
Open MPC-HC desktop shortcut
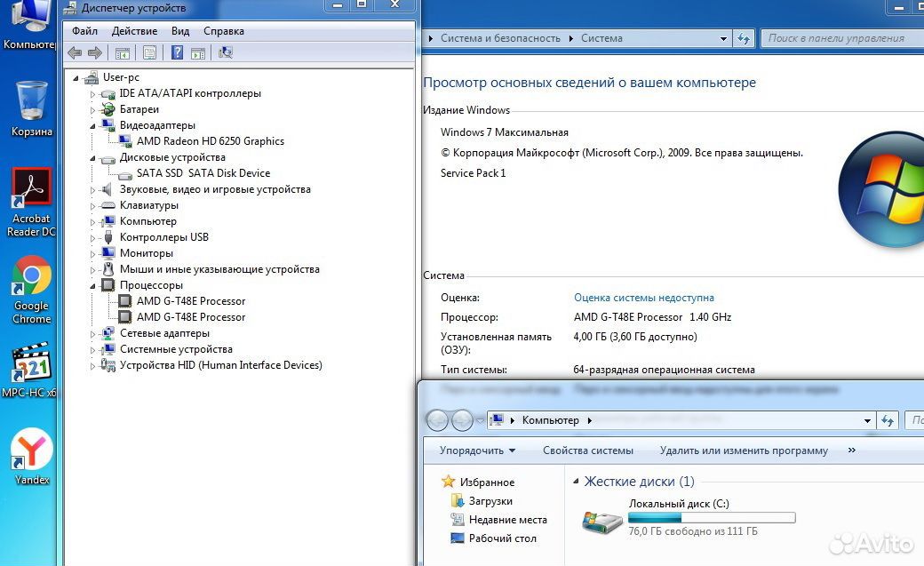click(29, 370)
